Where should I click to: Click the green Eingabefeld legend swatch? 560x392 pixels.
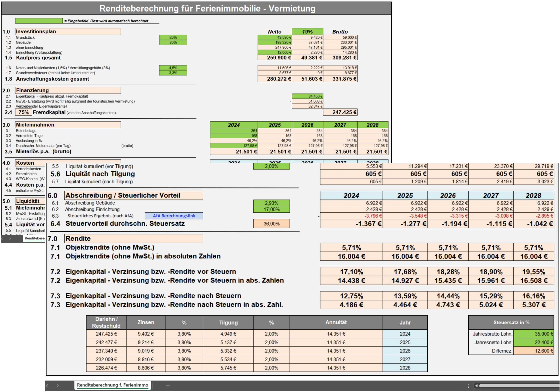click(39, 21)
